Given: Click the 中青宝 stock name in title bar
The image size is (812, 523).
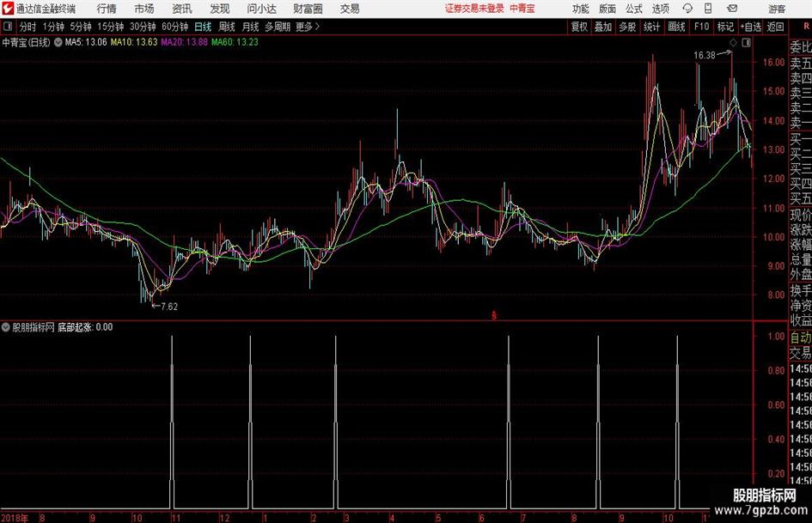Looking at the screenshot, I should tap(522, 9).
